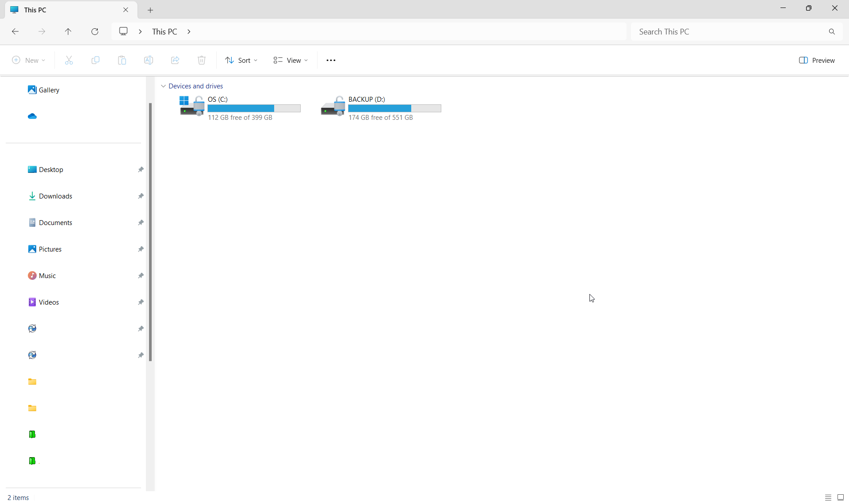Open the OneDrive cloud icon in sidebar
This screenshot has width=849, height=504.
coord(32,116)
